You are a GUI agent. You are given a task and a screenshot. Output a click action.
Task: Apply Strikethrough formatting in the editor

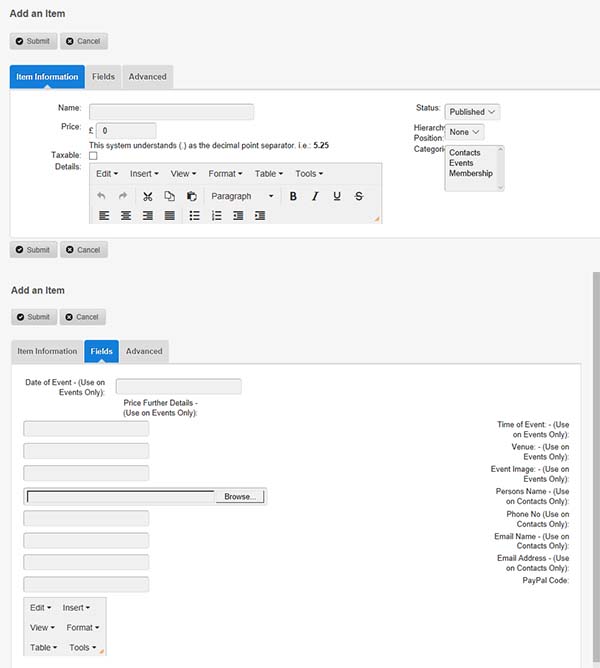pyautogui.click(x=359, y=196)
